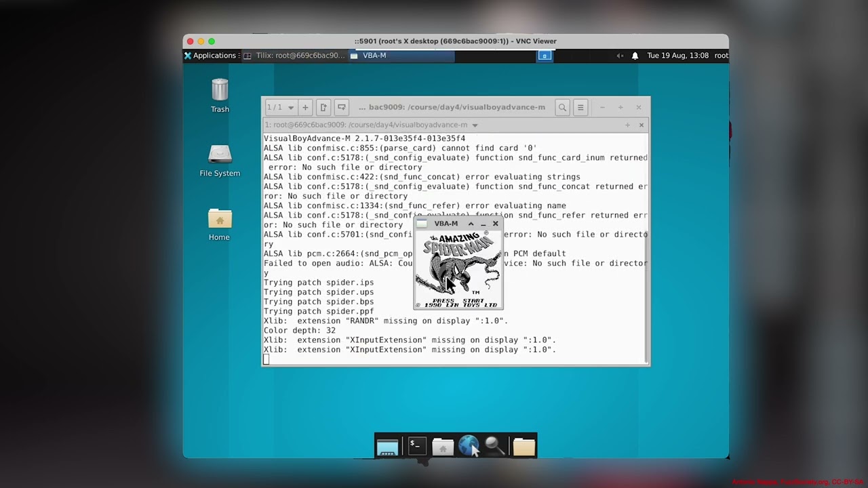Open the Trash desktop icon
The image size is (868, 488).
click(x=220, y=95)
